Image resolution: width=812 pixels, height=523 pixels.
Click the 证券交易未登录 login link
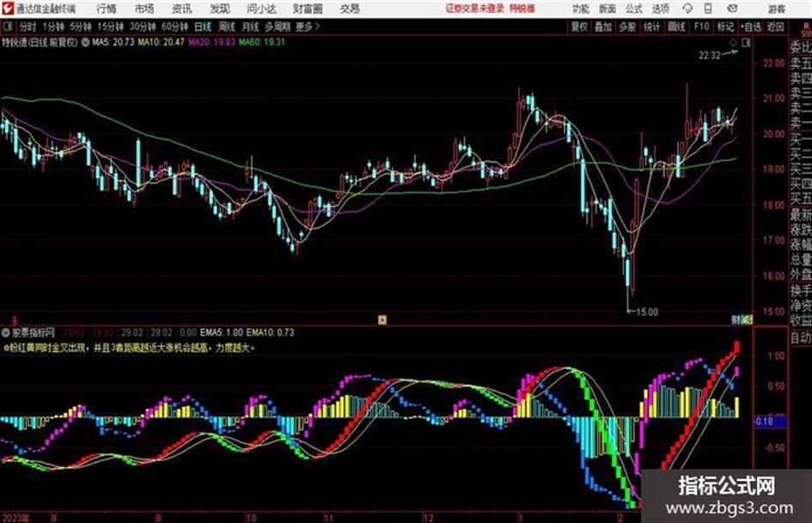pos(475,9)
